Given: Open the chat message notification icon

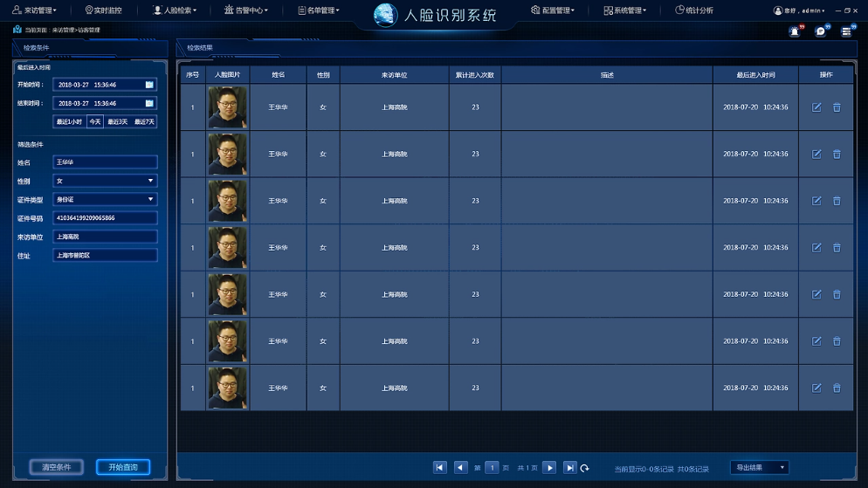Looking at the screenshot, I should [x=820, y=31].
